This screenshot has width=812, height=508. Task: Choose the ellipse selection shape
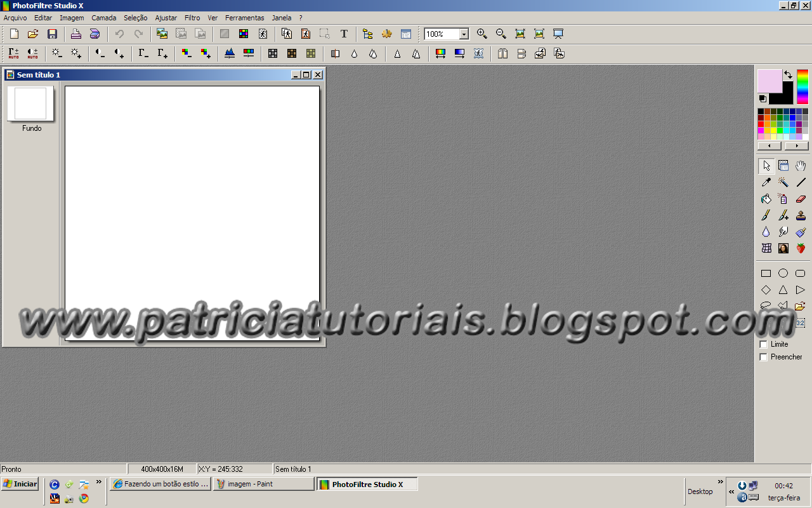tap(783, 272)
